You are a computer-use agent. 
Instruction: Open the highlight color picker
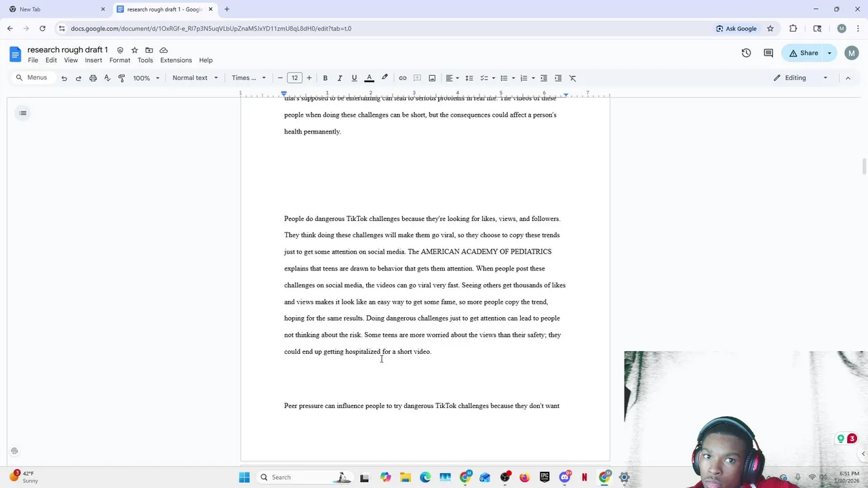(384, 78)
